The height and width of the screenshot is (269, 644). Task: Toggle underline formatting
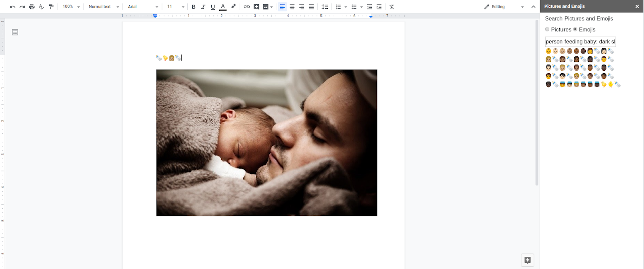tap(213, 7)
